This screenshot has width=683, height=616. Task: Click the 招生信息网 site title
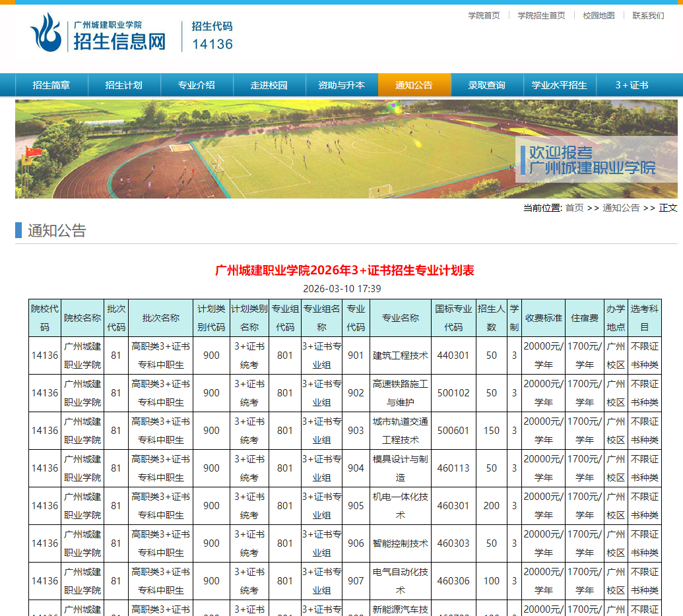(120, 42)
